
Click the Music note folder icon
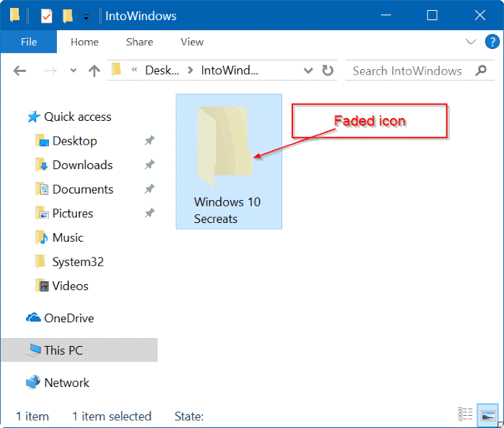coord(42,237)
